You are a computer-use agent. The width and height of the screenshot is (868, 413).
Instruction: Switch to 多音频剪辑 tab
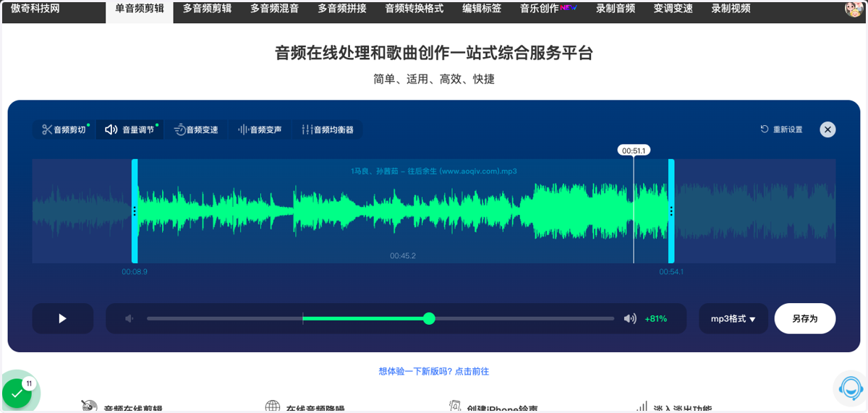[x=207, y=9]
